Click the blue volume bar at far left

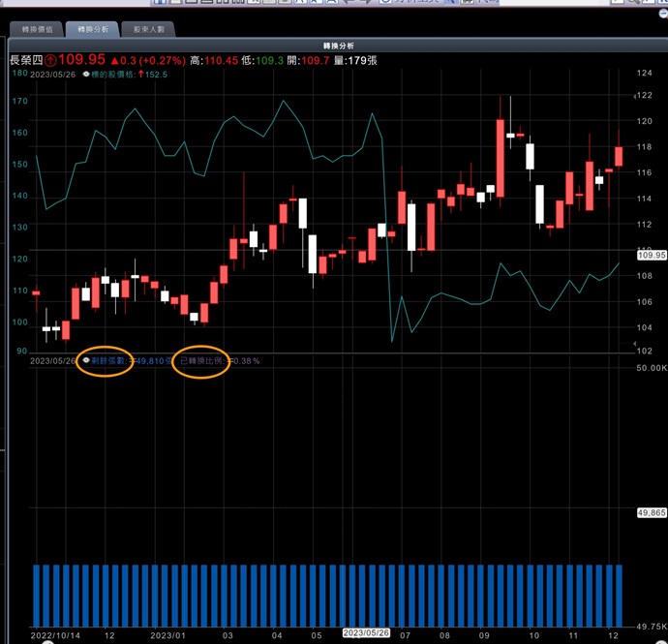point(38,594)
